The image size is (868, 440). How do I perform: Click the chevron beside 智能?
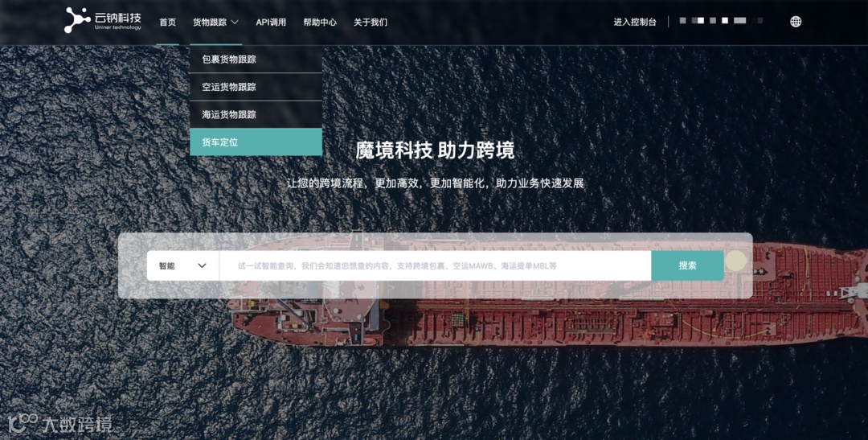(202, 265)
